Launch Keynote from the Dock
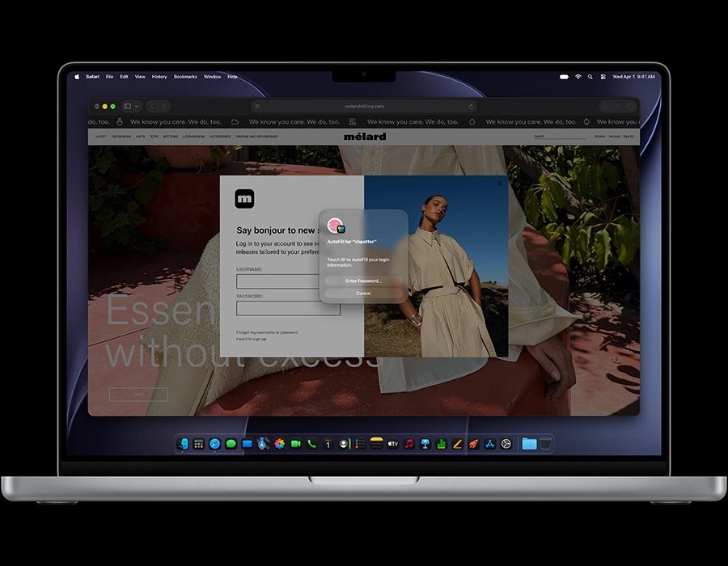728x566 pixels. point(425,444)
